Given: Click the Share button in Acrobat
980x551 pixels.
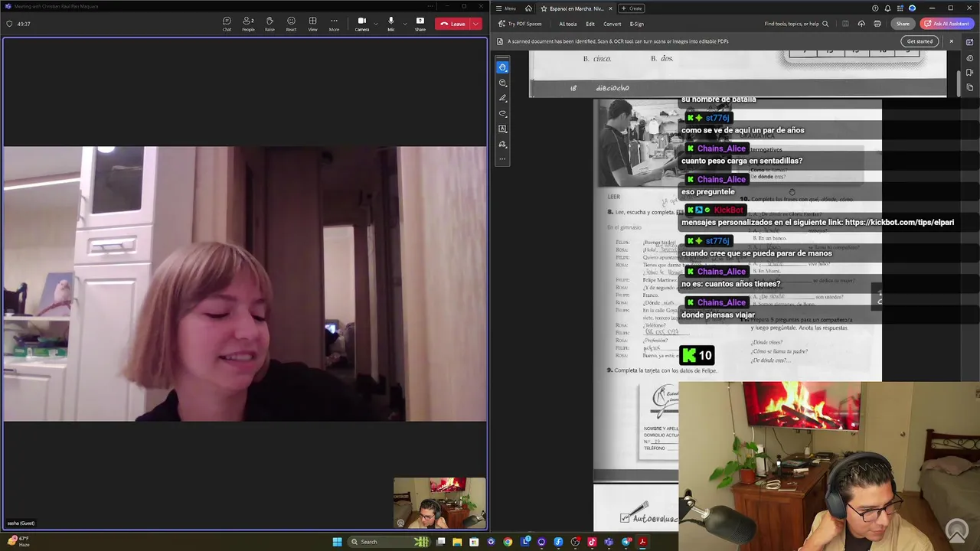Looking at the screenshot, I should (903, 24).
